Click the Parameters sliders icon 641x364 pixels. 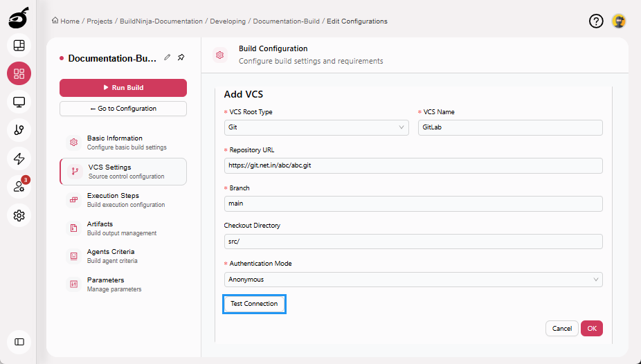73,284
